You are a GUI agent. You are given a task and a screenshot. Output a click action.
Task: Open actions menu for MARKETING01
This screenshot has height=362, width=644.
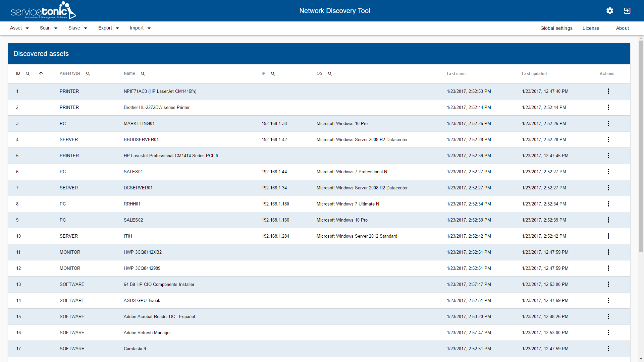(608, 123)
